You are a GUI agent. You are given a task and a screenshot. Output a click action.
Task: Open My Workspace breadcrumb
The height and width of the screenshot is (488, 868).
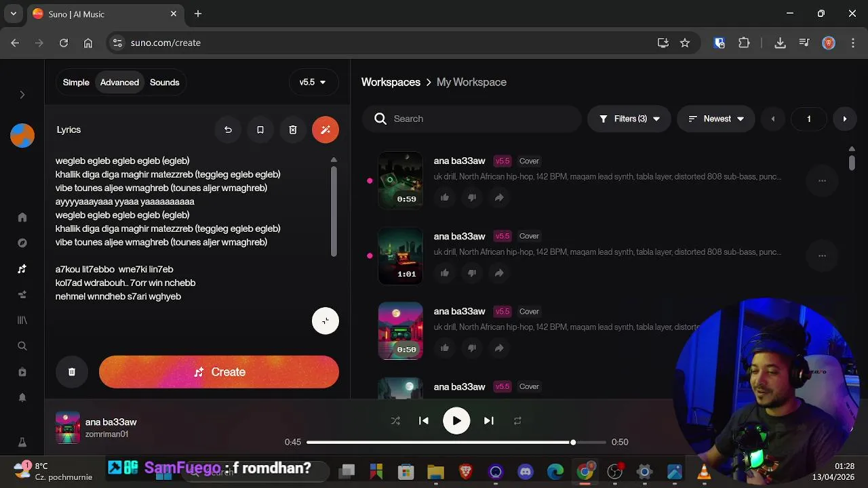pyautogui.click(x=471, y=82)
